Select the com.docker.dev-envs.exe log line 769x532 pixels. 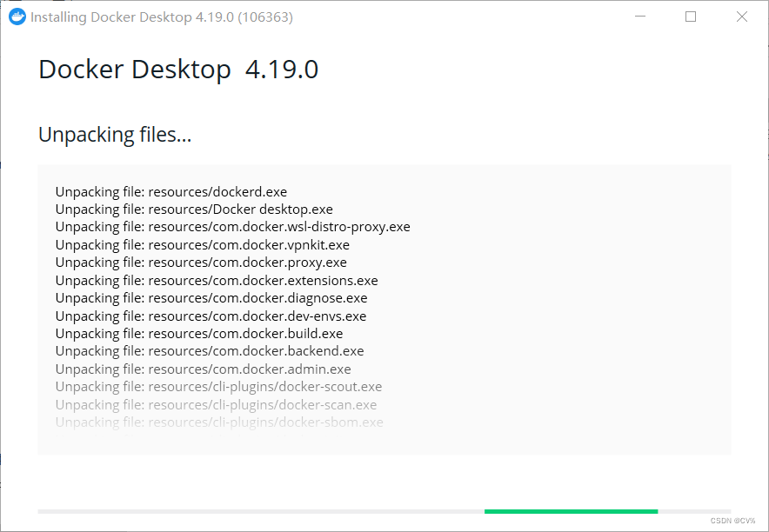[211, 316]
